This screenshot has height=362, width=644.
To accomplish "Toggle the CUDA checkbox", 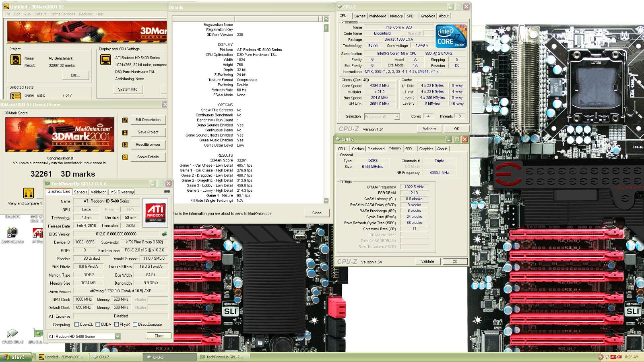I will (x=98, y=325).
